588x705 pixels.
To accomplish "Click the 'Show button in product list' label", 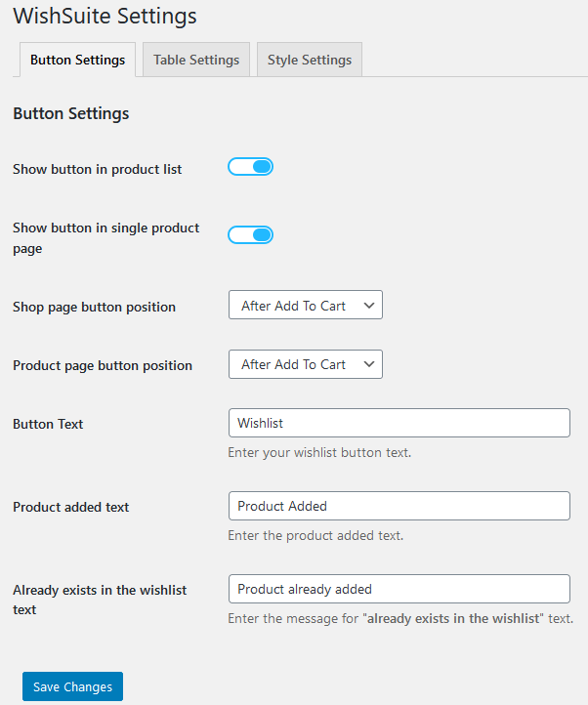I will (x=97, y=170).
